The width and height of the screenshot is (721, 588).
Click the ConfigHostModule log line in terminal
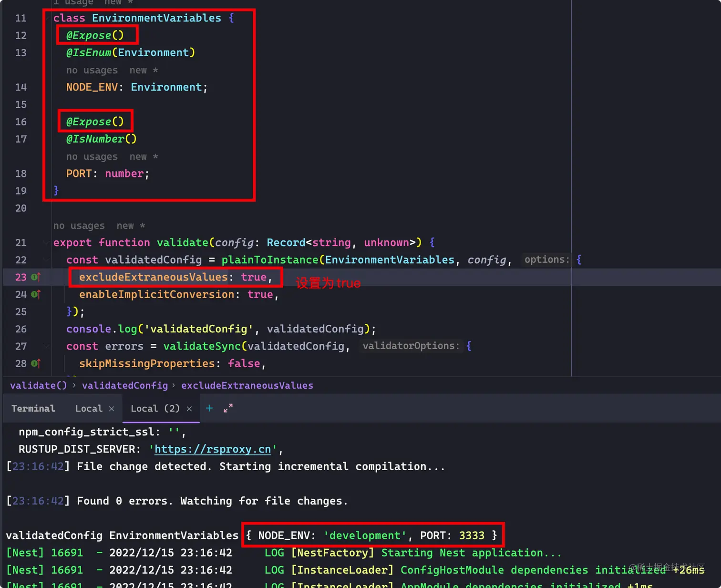(x=355, y=570)
